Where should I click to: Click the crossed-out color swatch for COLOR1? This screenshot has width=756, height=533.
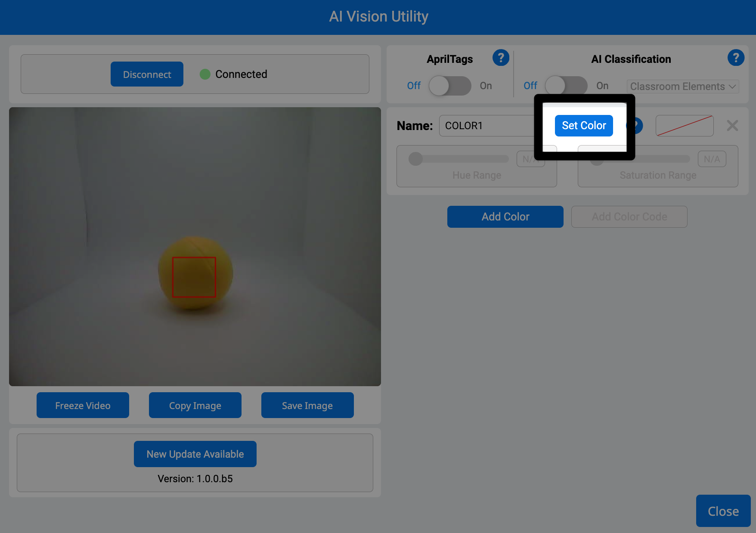tap(684, 126)
